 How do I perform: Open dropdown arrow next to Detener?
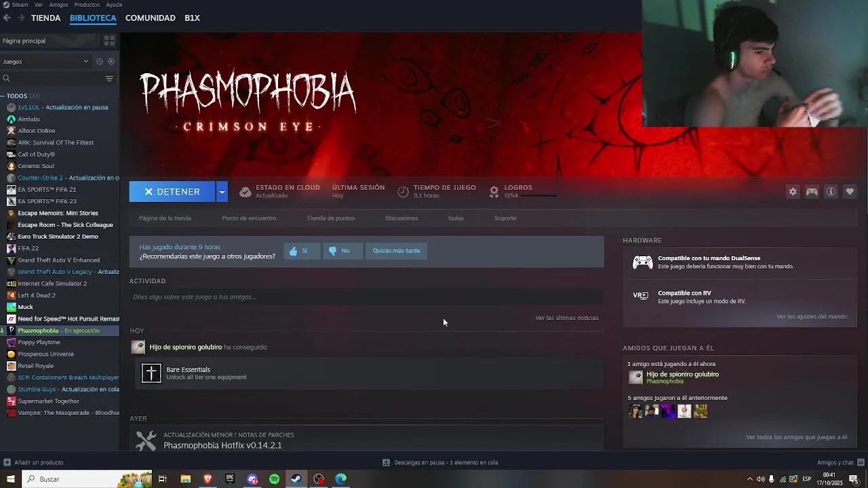click(x=222, y=192)
